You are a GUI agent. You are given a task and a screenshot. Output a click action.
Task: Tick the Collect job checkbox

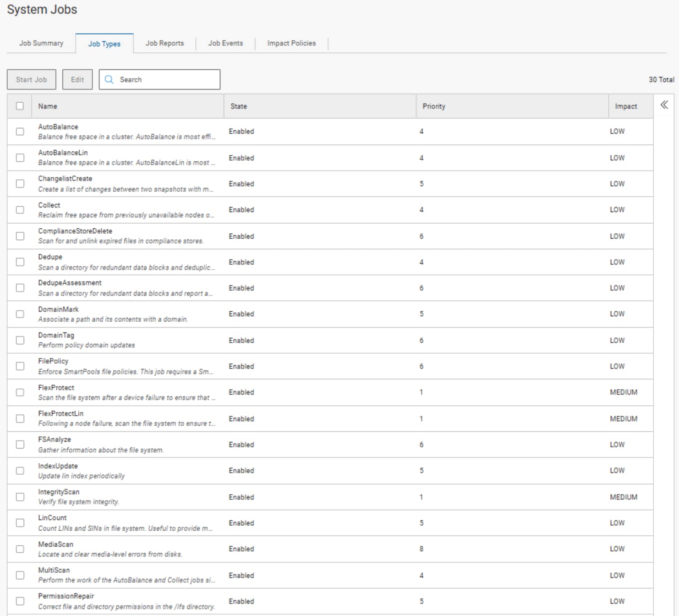click(20, 210)
